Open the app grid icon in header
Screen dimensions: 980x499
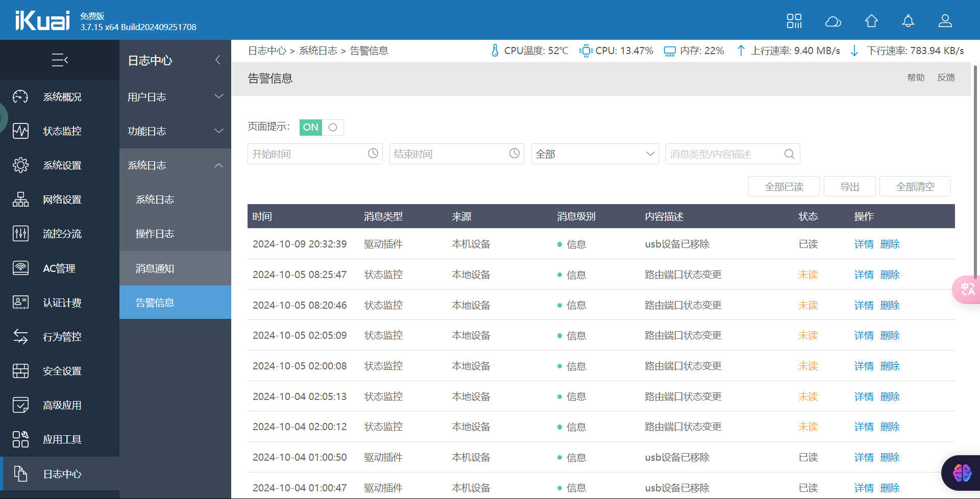(x=794, y=21)
